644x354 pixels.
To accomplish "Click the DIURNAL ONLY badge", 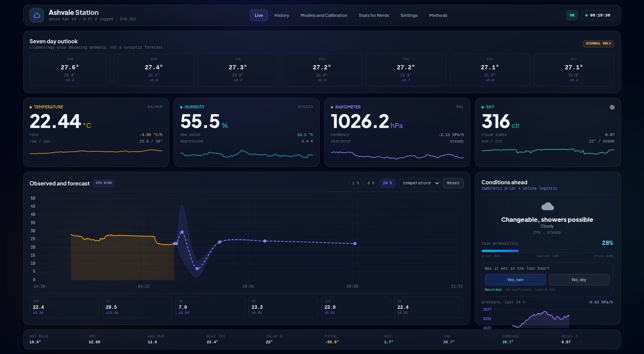I will point(598,44).
